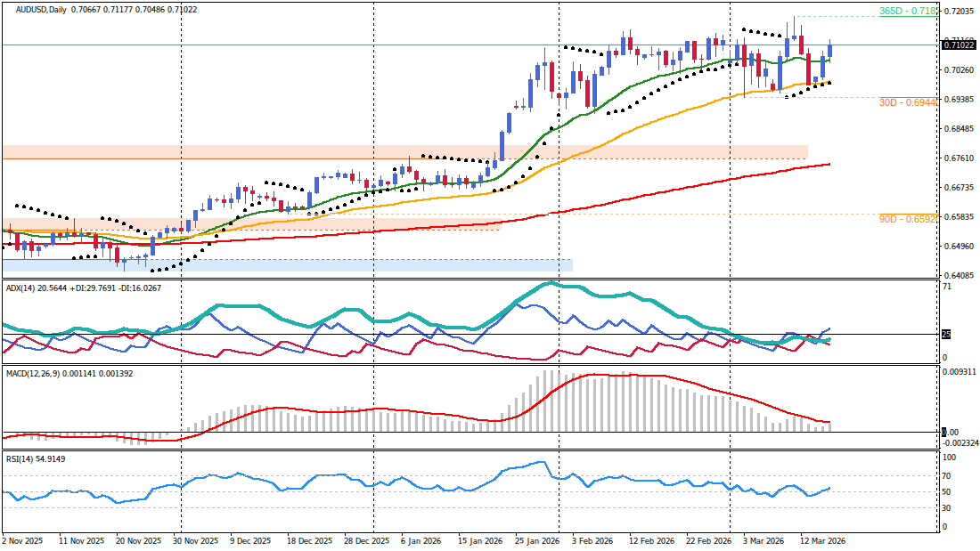Click the 11 Nov 2025 date label
The width and height of the screenshot is (980, 551).
point(81,540)
